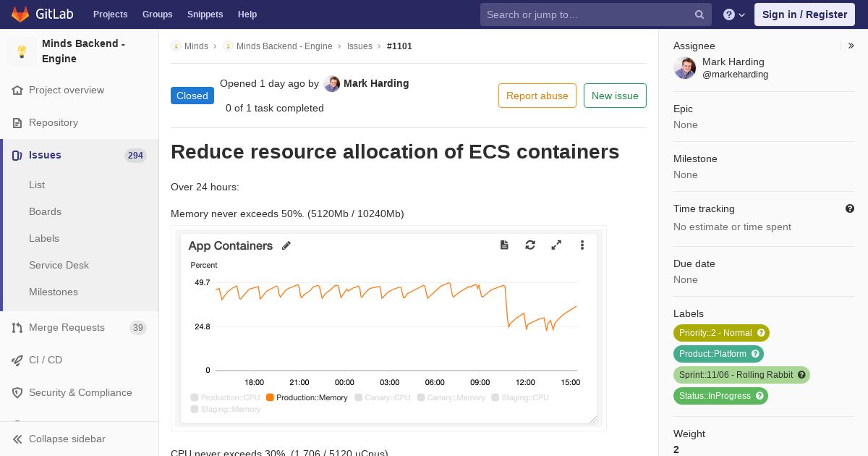Open the Groups top menu
868x456 pixels.
(157, 14)
